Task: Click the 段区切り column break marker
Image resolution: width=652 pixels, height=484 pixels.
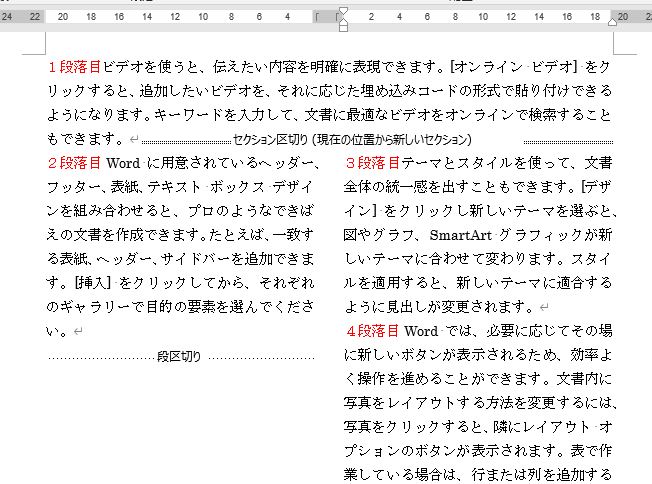Action: point(182,357)
